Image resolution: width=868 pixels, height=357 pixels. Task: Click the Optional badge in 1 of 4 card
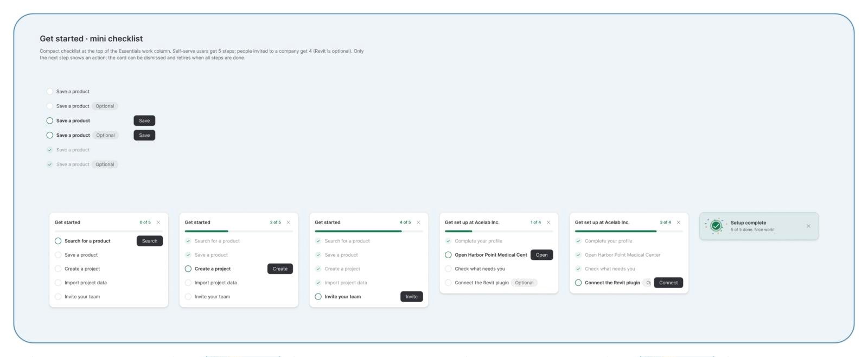pos(524,283)
